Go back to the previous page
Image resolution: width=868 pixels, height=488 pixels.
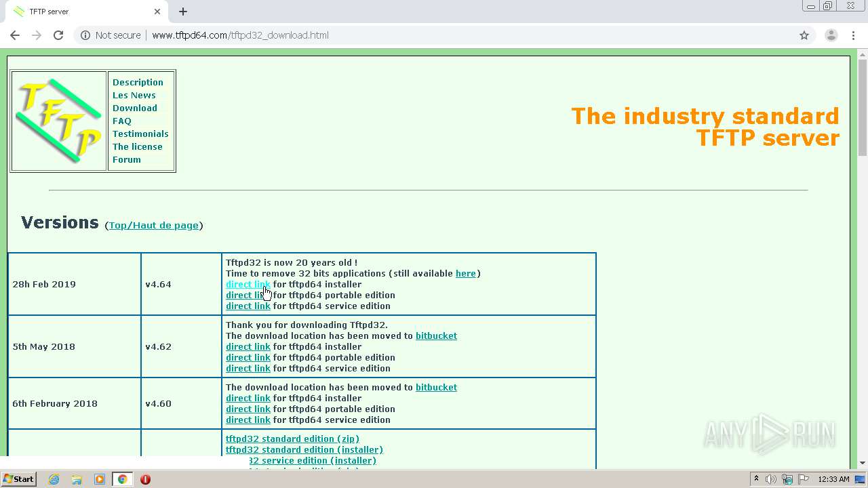pos(15,35)
